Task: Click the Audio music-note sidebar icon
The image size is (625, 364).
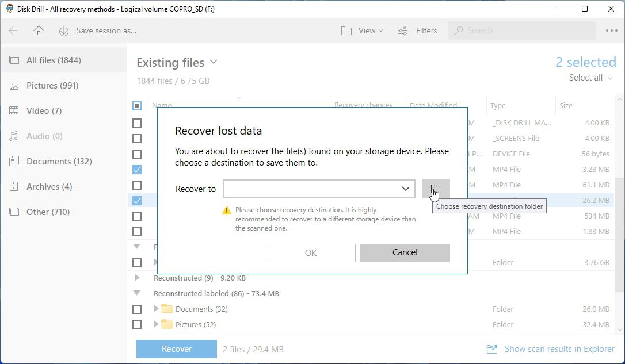Action: click(14, 136)
